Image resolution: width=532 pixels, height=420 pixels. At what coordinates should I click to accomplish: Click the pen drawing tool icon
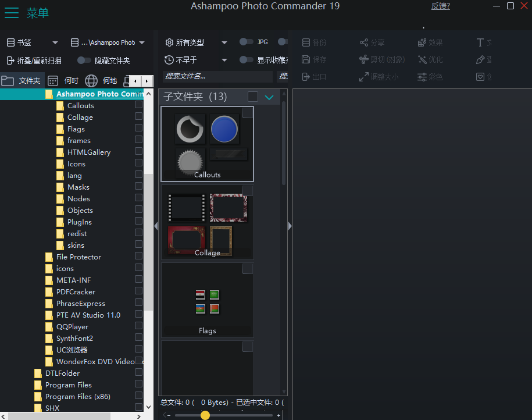tap(480, 60)
